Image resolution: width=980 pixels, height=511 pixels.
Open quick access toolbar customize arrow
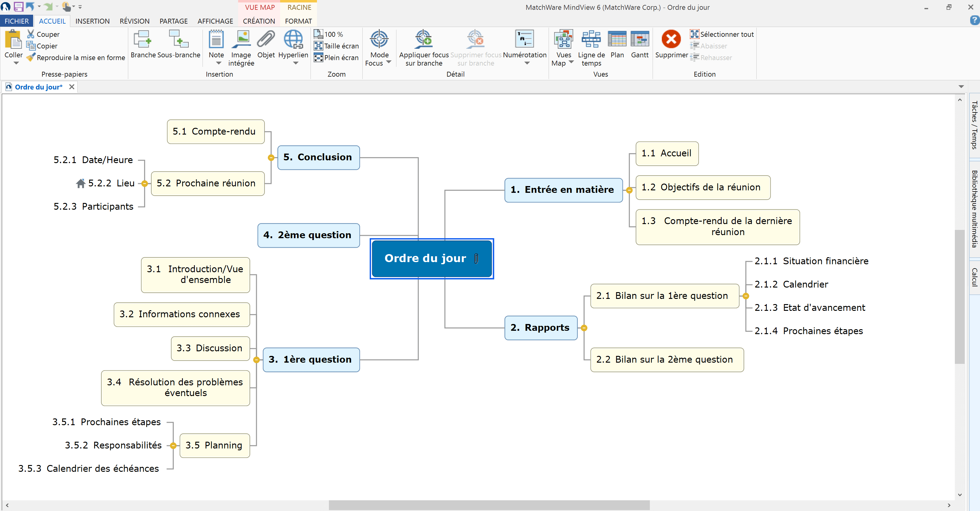click(x=80, y=7)
